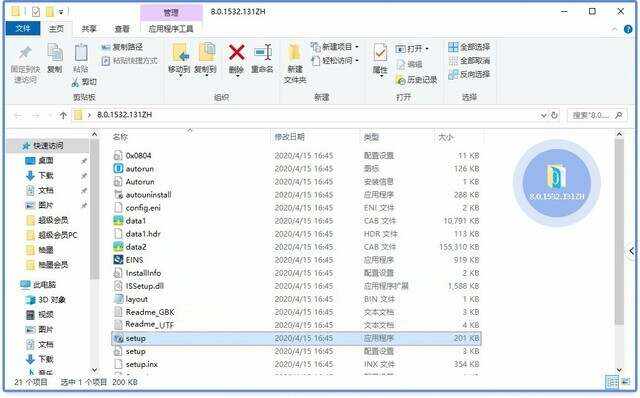The height and width of the screenshot is (398, 640).
Task: Click the Up one level arrow
Action: [63, 116]
